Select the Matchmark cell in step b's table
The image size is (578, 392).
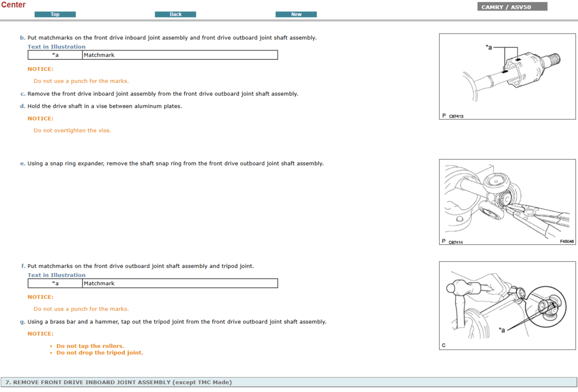coord(180,55)
